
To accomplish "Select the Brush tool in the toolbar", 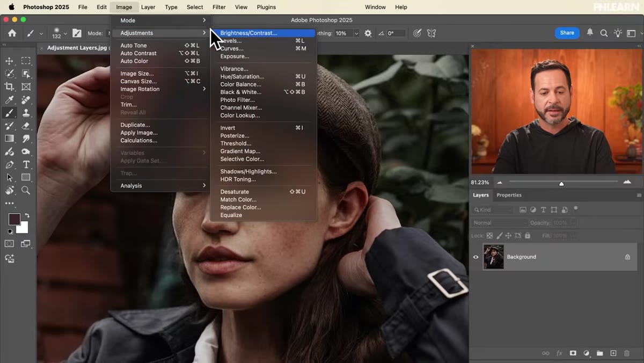I will (9, 113).
